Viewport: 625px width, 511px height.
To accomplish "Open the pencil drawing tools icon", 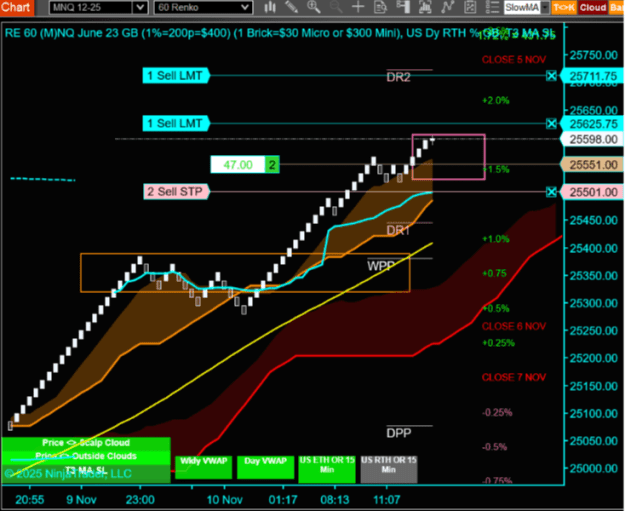I will coord(291,7).
